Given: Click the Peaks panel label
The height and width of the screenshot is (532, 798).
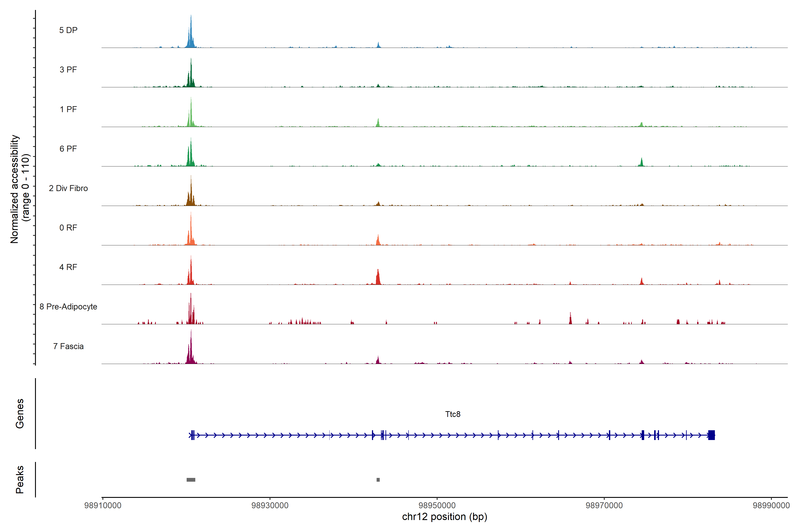Looking at the screenshot, I should click(x=20, y=479).
